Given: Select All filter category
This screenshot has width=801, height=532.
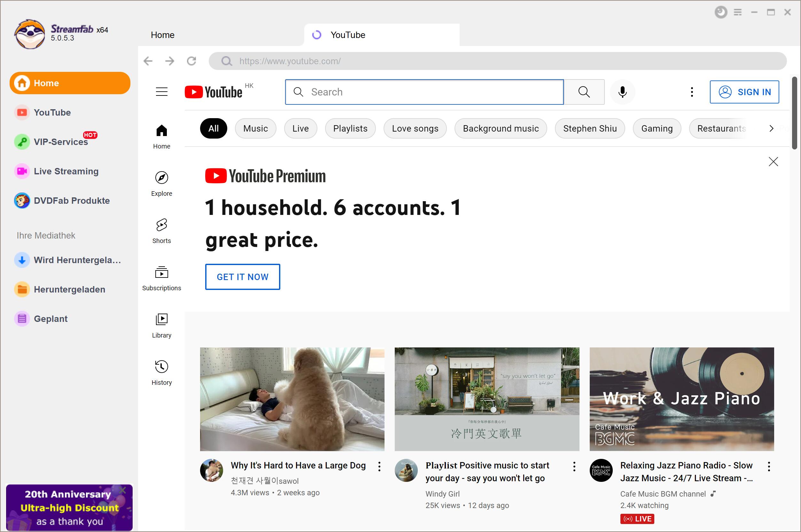Looking at the screenshot, I should point(213,128).
